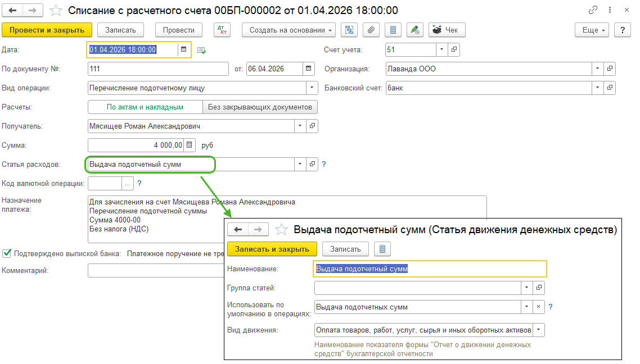Select Без закрывающих документов option
Viewport: 640px width, 364px height.
click(x=260, y=107)
